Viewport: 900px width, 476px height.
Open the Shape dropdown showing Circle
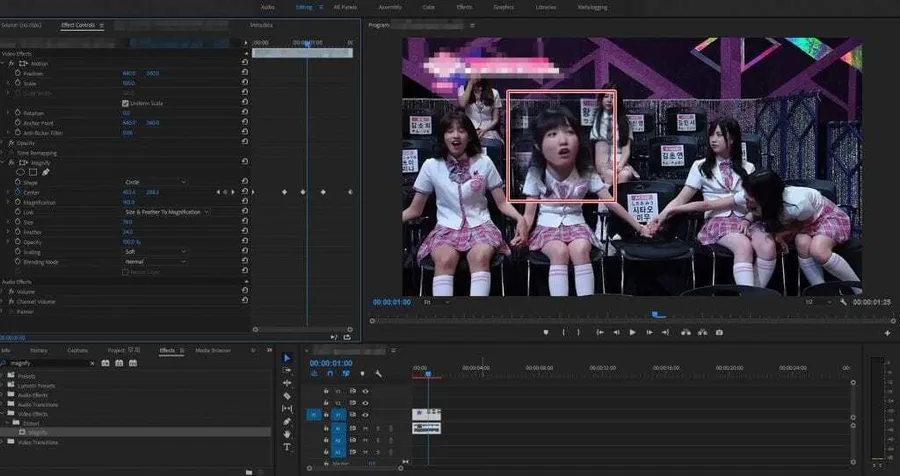point(155,182)
